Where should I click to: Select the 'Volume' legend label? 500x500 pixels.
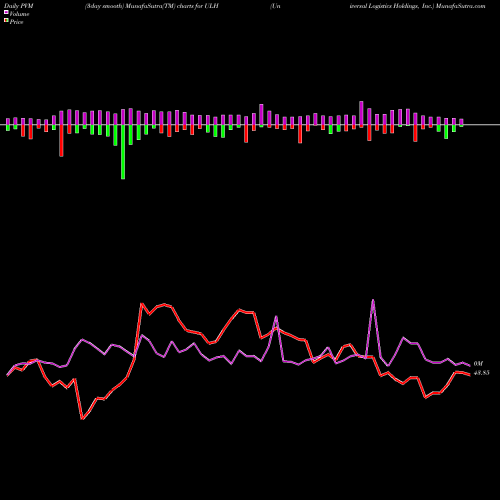(x=19, y=14)
